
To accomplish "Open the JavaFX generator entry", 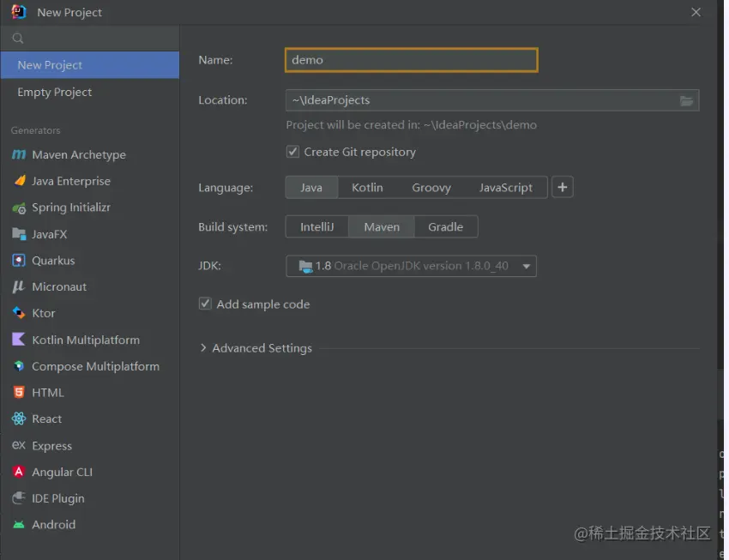I will (49, 234).
